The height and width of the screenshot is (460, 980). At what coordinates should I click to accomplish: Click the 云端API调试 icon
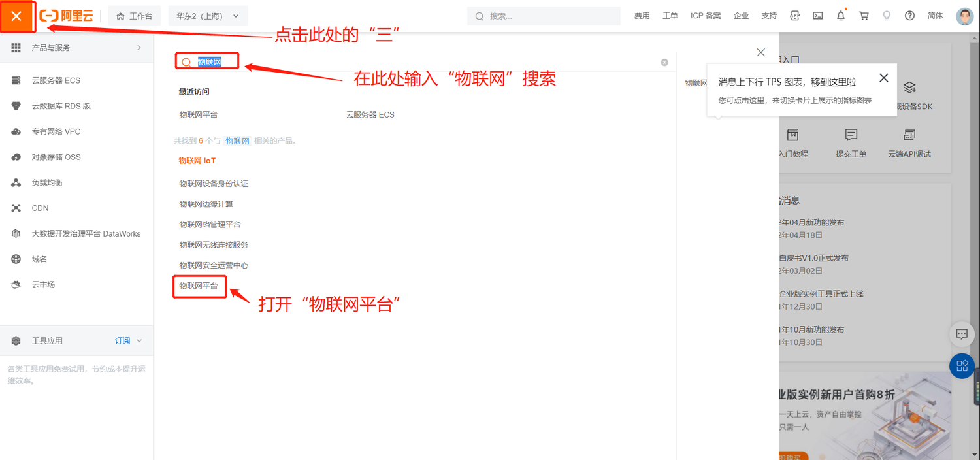click(909, 135)
